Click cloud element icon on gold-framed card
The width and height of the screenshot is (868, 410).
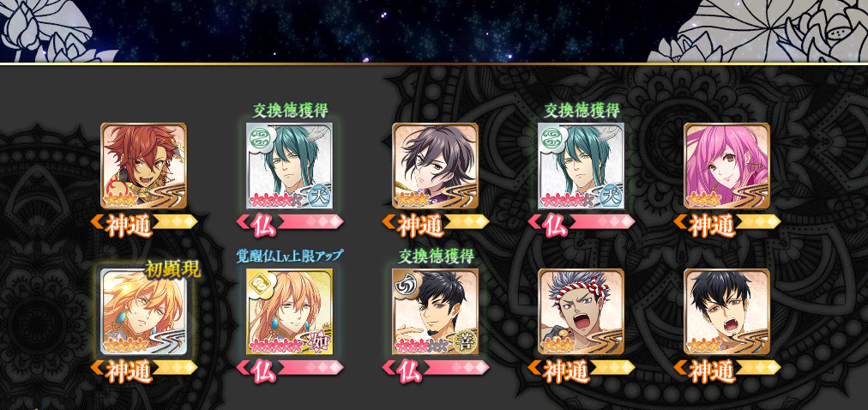[258, 281]
